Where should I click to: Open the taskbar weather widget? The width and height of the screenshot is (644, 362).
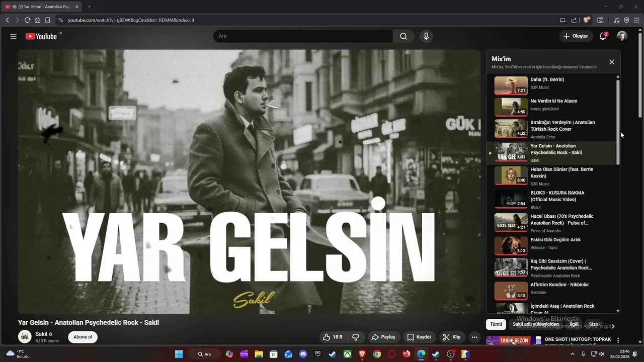coord(18,354)
